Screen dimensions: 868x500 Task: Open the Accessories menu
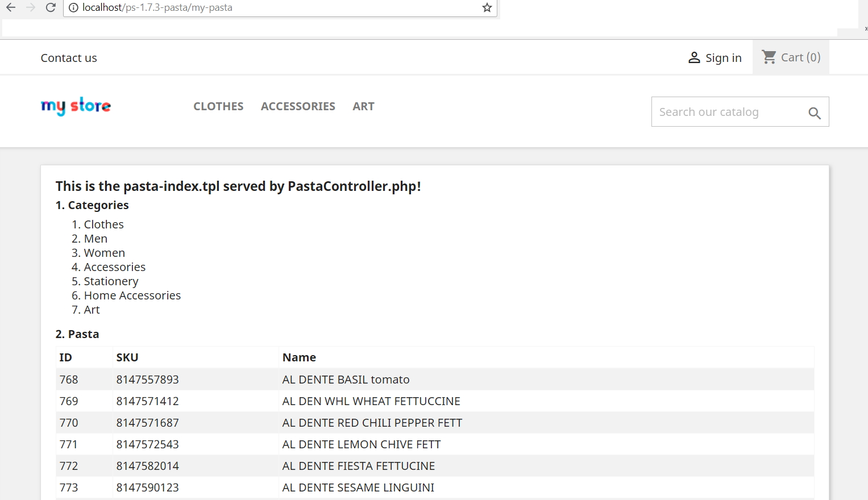[x=298, y=106]
